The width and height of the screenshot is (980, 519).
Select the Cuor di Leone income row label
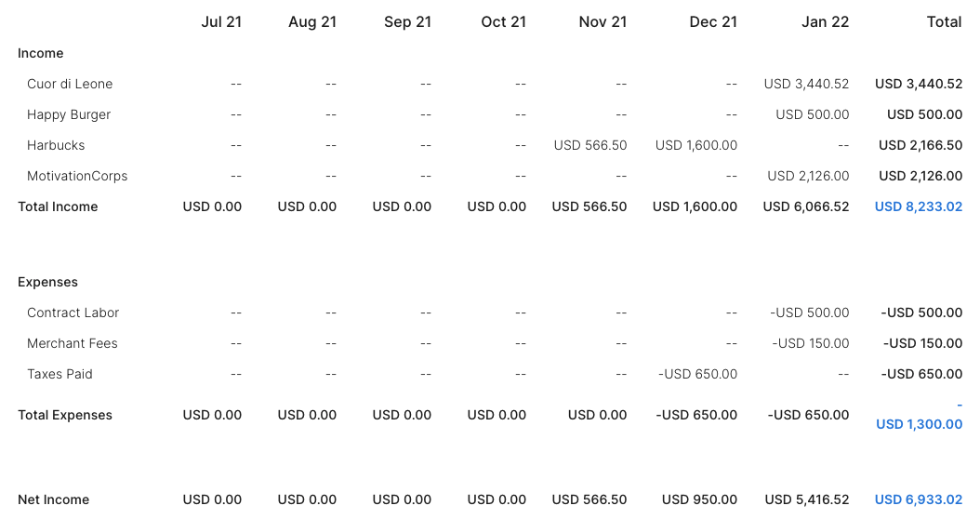[70, 84]
